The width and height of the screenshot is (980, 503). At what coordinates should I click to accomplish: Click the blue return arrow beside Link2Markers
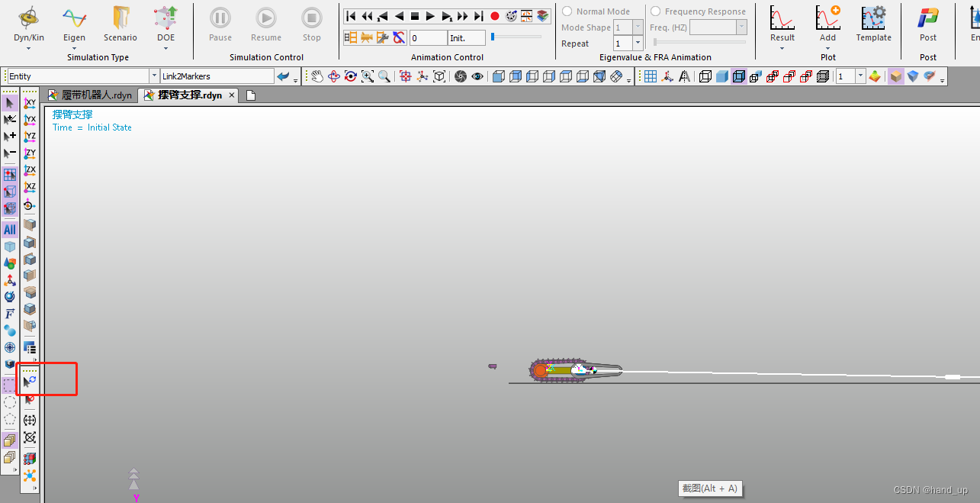(x=283, y=76)
